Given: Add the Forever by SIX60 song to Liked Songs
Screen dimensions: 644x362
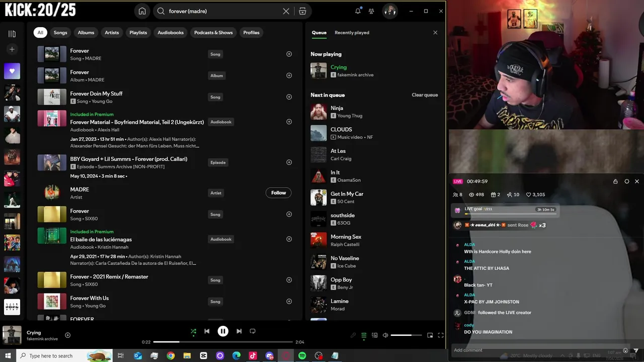Looking at the screenshot, I should click(x=289, y=214).
